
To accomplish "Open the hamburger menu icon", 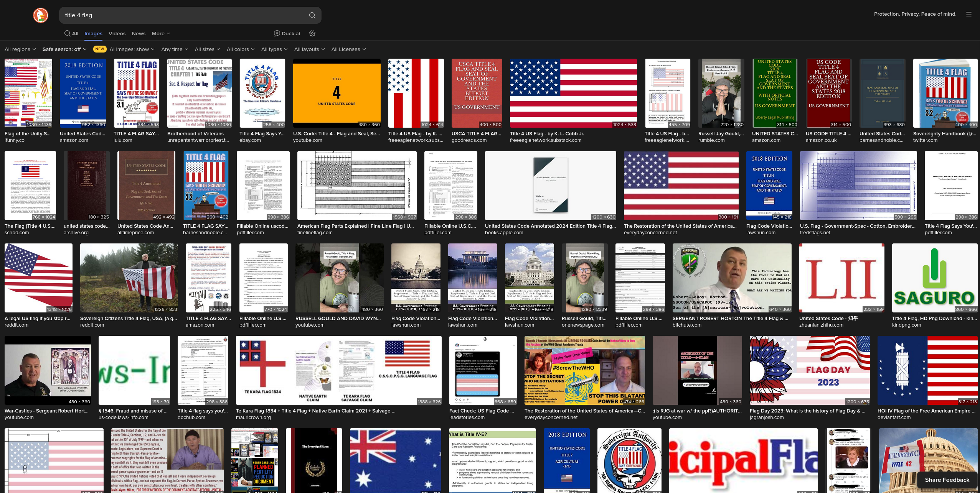I will coord(968,14).
